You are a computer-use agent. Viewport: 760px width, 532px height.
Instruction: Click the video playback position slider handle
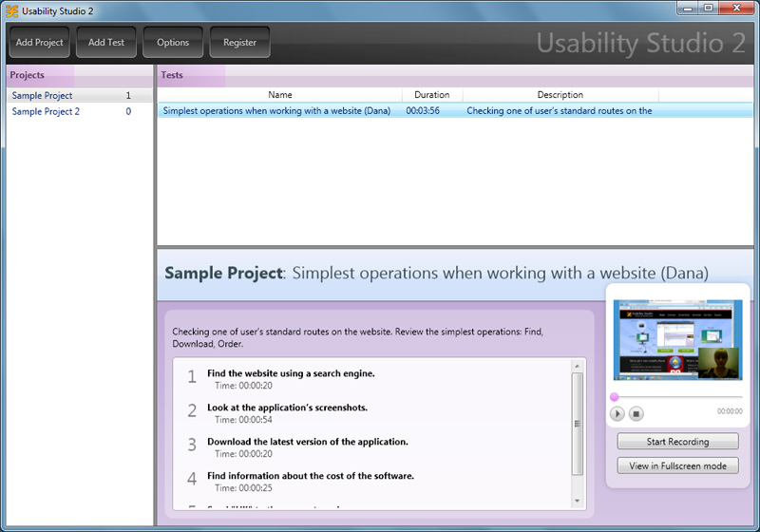click(614, 397)
